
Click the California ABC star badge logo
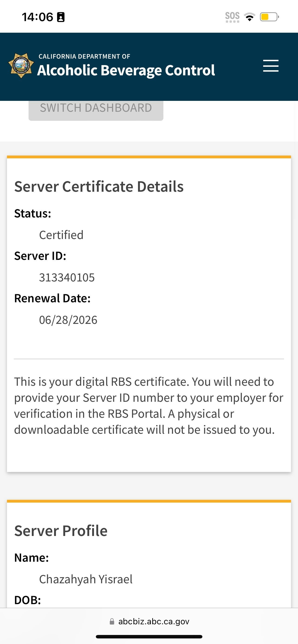click(21, 66)
